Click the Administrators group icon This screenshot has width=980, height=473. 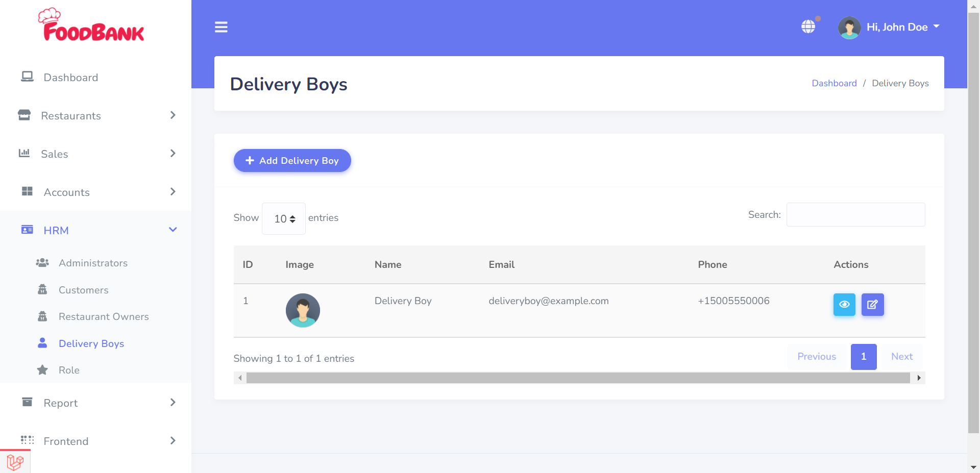(42, 263)
